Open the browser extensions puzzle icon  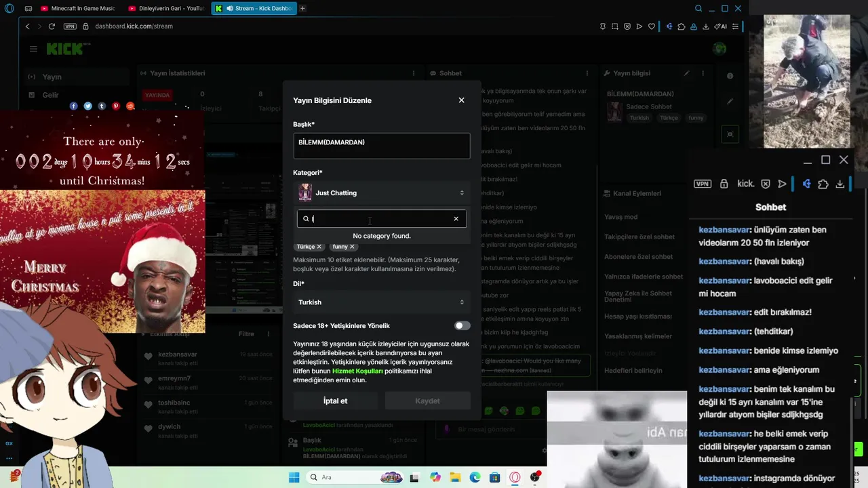(x=682, y=26)
